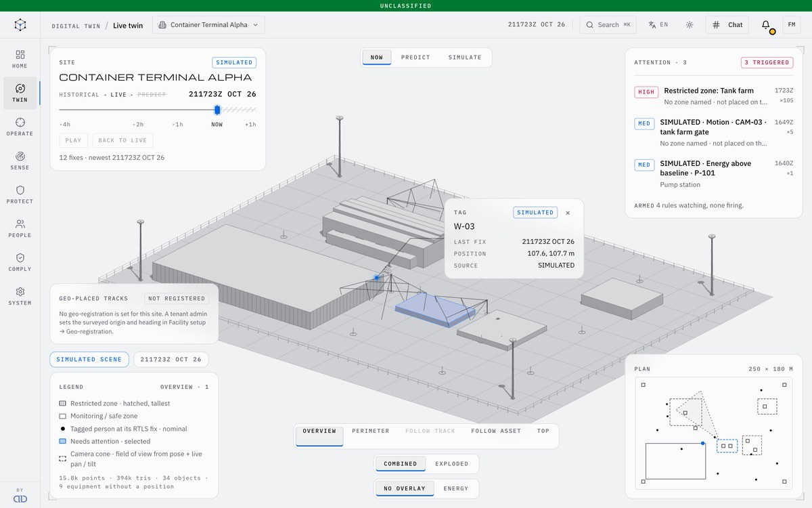
Task: Open notifications bell icon
Action: 766,25
